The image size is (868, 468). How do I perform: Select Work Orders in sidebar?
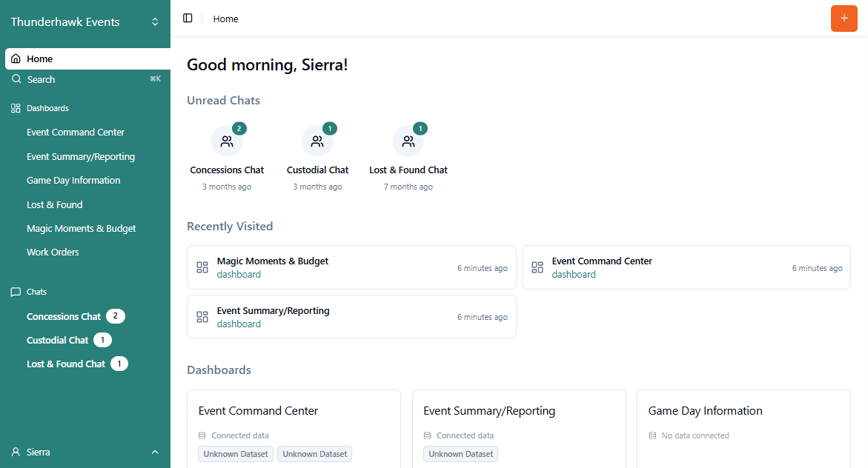(53, 253)
